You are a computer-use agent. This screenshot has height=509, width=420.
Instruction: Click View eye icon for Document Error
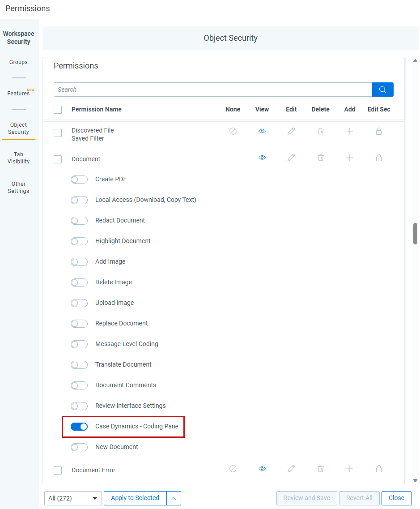(x=262, y=469)
